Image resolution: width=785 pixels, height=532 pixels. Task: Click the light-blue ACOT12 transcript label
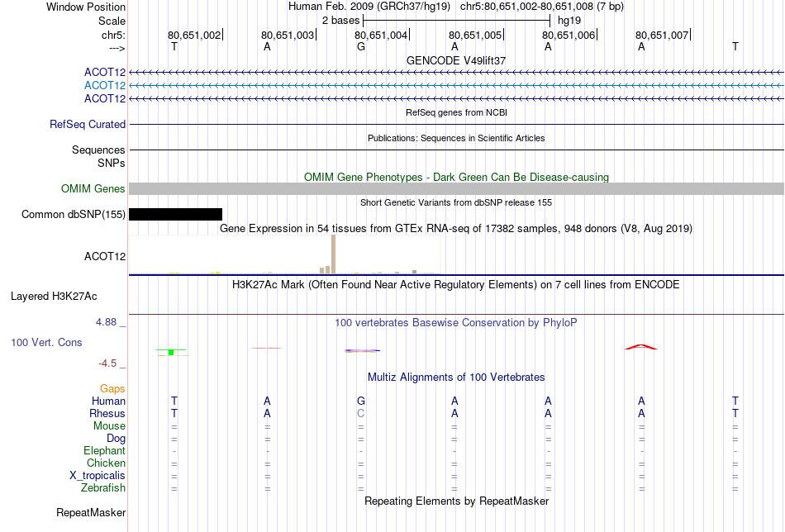pos(105,85)
